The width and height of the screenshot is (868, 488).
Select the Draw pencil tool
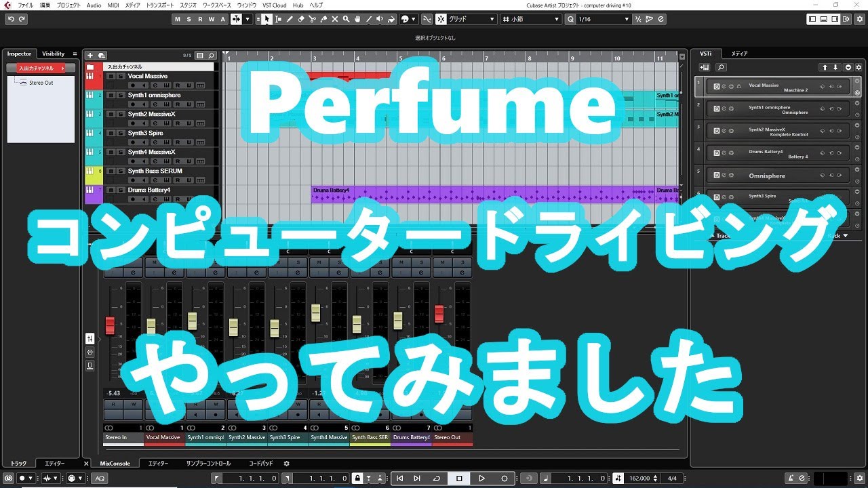point(290,19)
